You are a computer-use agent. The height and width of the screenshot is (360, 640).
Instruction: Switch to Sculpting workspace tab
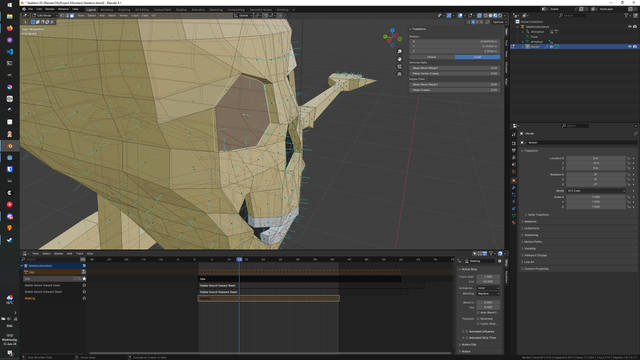coord(124,9)
